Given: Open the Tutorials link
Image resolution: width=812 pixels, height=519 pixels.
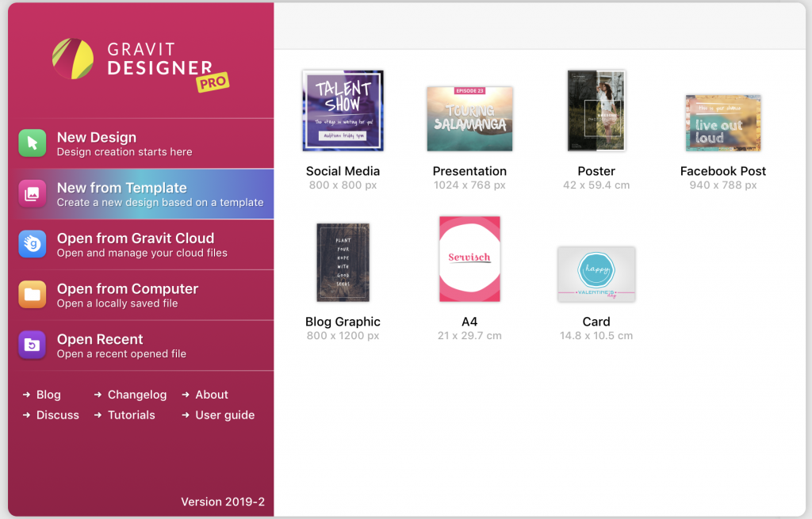Looking at the screenshot, I should tap(124, 415).
